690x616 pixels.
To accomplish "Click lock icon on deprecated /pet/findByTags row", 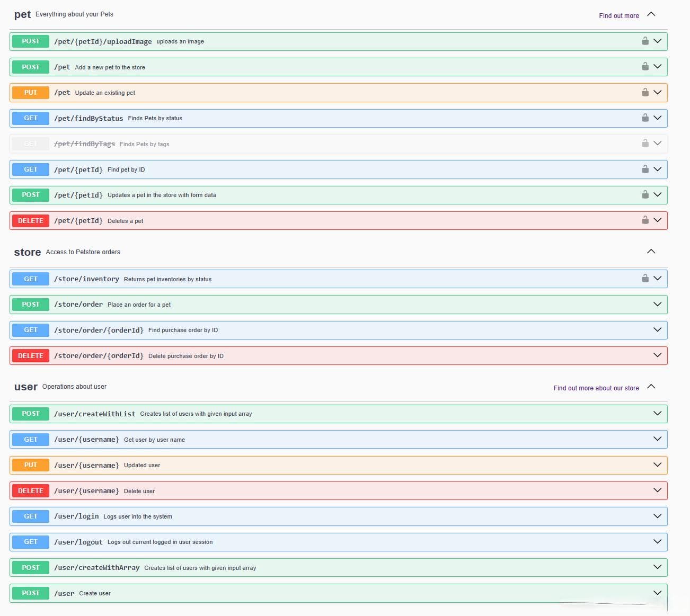I will point(645,143).
